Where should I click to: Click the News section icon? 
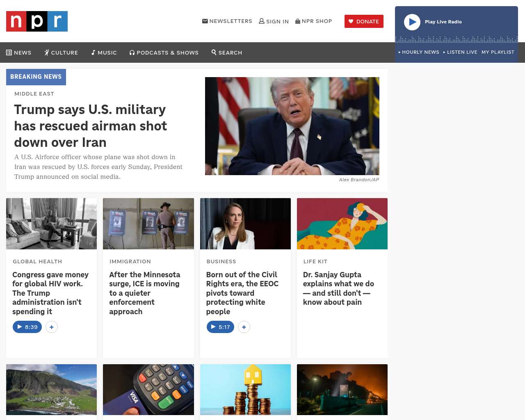click(9, 52)
